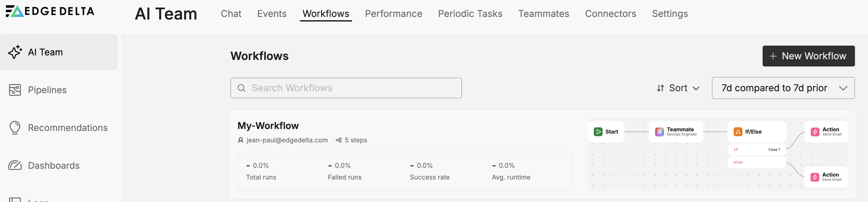Open the Dashboards gauge icon
The image size is (868, 202).
click(x=15, y=166)
